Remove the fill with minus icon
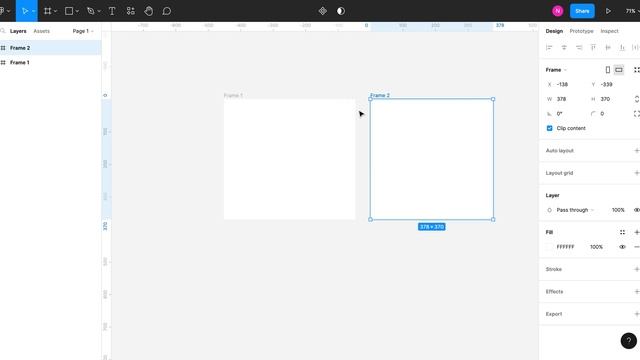This screenshot has height=360, width=640. 636,247
